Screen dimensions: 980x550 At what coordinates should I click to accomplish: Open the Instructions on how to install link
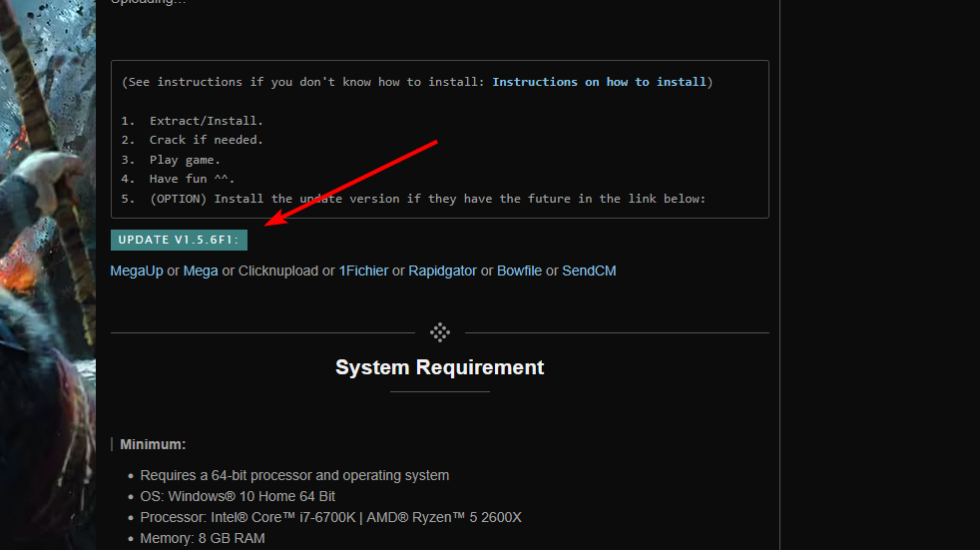tap(599, 82)
